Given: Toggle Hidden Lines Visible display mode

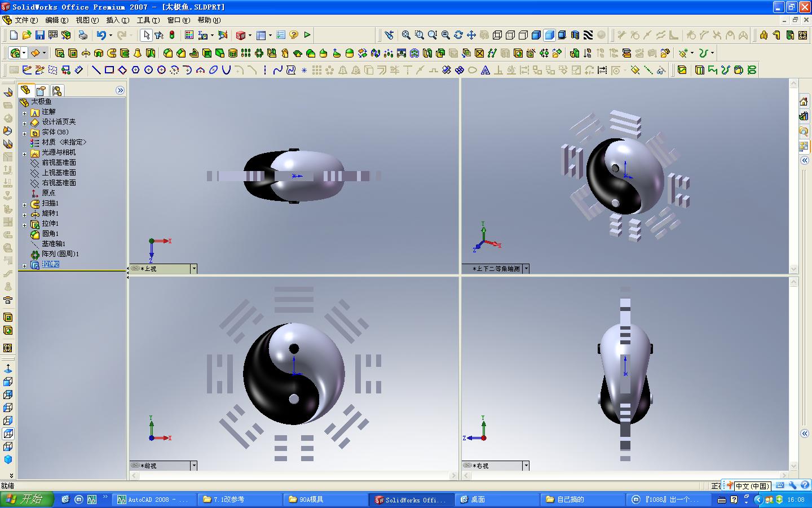Looking at the screenshot, I should [x=510, y=35].
